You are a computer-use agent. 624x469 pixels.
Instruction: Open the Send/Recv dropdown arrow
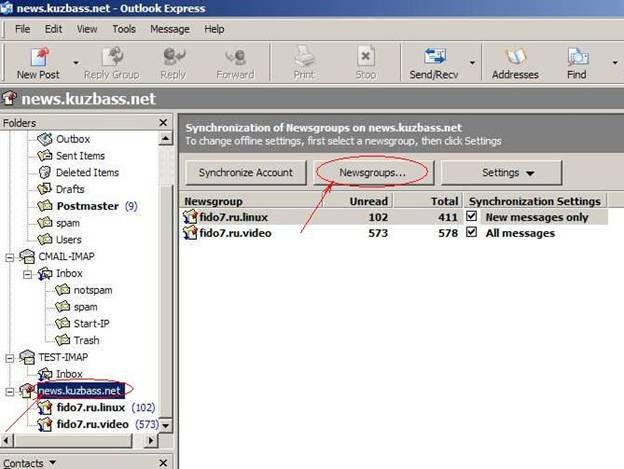[x=472, y=62]
